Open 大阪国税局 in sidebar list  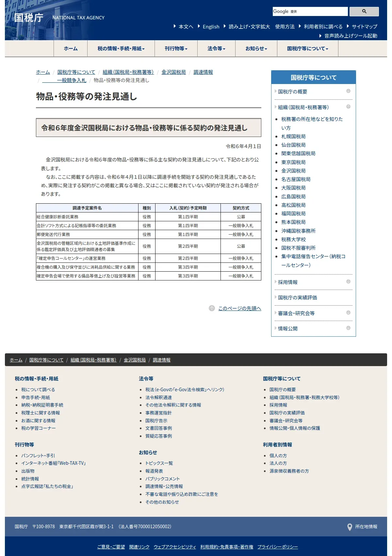[x=293, y=188]
